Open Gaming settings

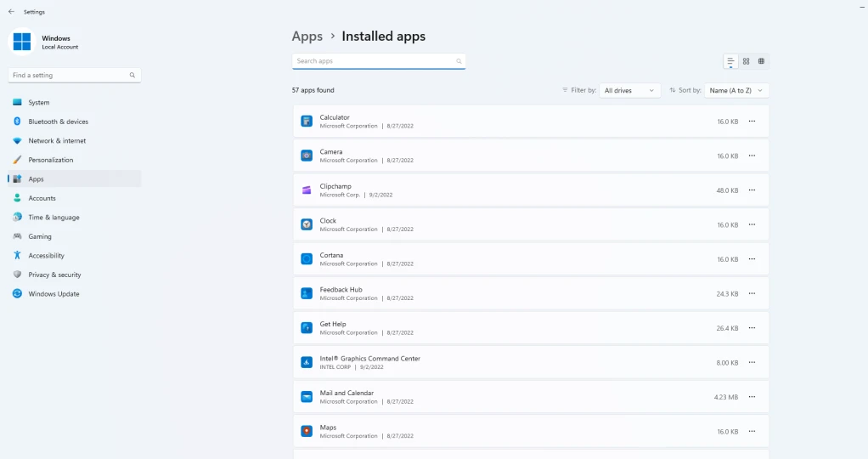click(75, 236)
